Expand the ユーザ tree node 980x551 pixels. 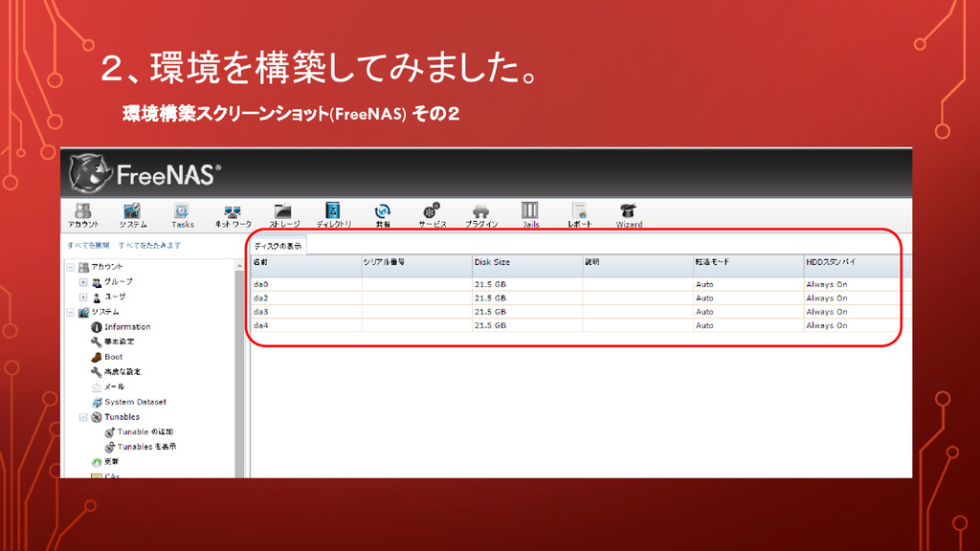83,298
